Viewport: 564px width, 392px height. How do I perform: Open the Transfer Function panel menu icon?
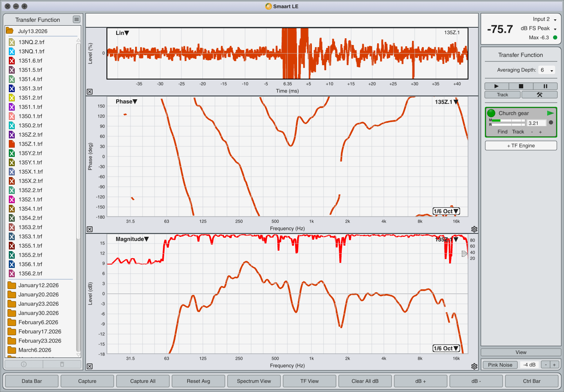point(76,19)
